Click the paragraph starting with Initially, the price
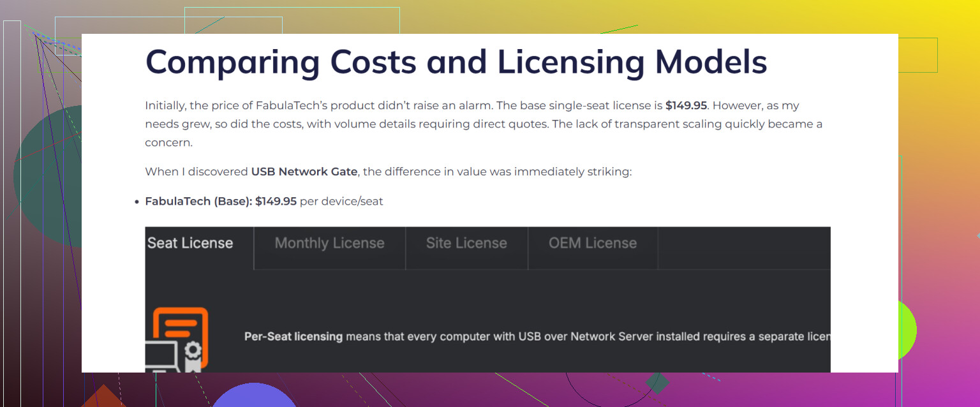This screenshot has width=980, height=407. click(x=483, y=124)
